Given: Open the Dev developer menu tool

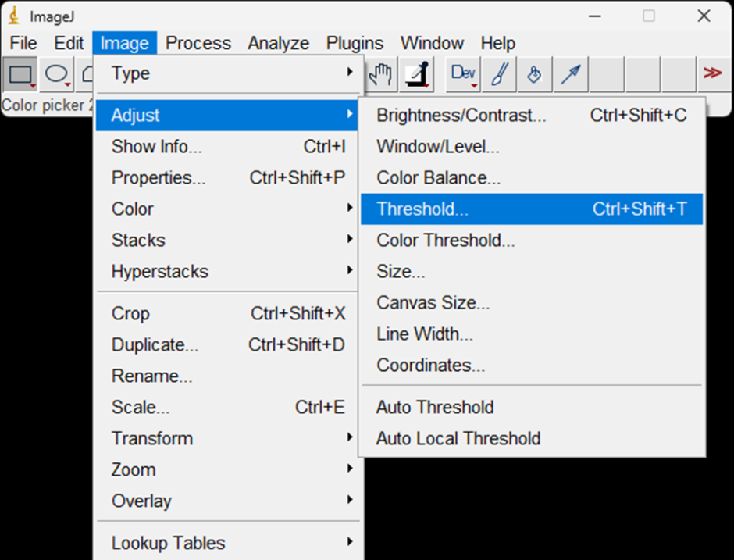Looking at the screenshot, I should (x=463, y=74).
